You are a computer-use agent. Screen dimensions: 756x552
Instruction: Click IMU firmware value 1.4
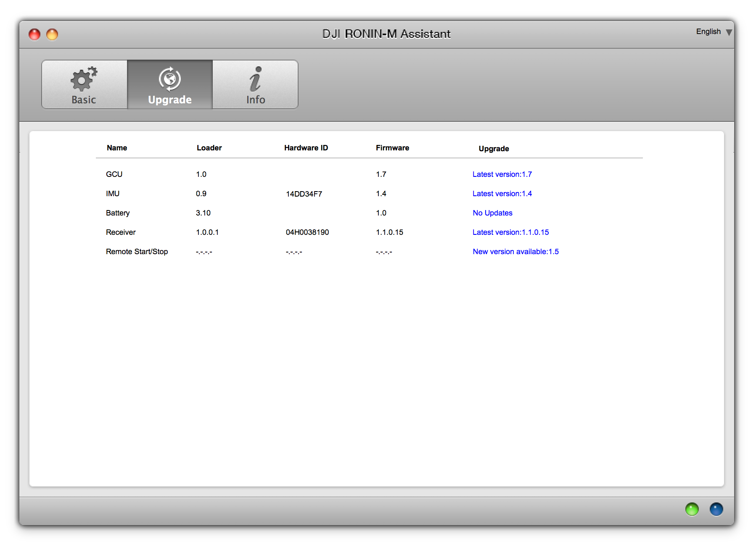coord(381,194)
